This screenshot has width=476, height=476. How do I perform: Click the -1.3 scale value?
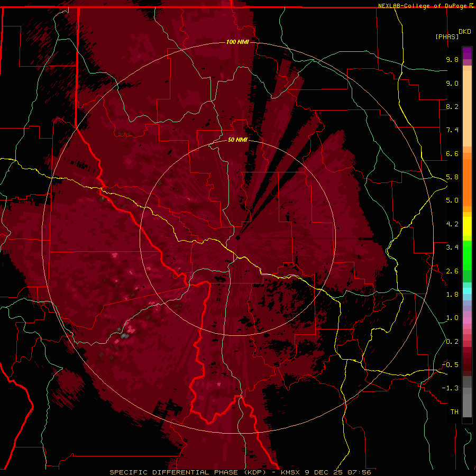[x=450, y=388]
